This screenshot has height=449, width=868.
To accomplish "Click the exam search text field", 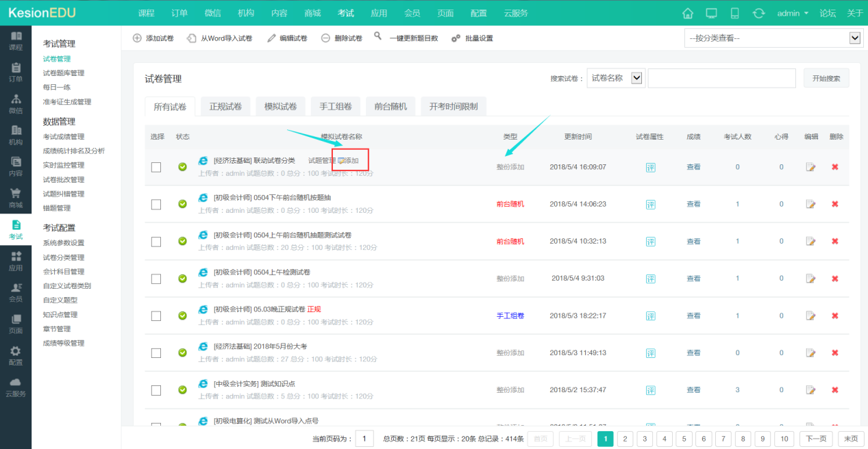I will point(721,78).
